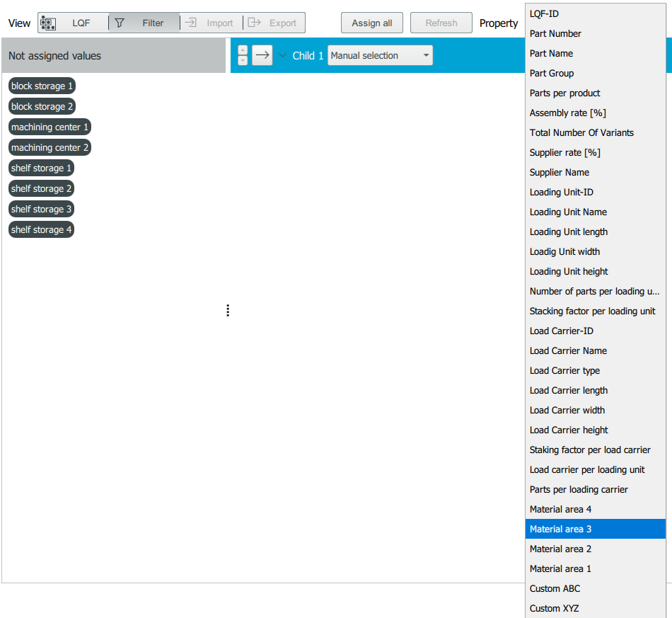Image resolution: width=672 pixels, height=618 pixels.
Task: Choose LQF-ID from the property list
Action: (x=596, y=13)
